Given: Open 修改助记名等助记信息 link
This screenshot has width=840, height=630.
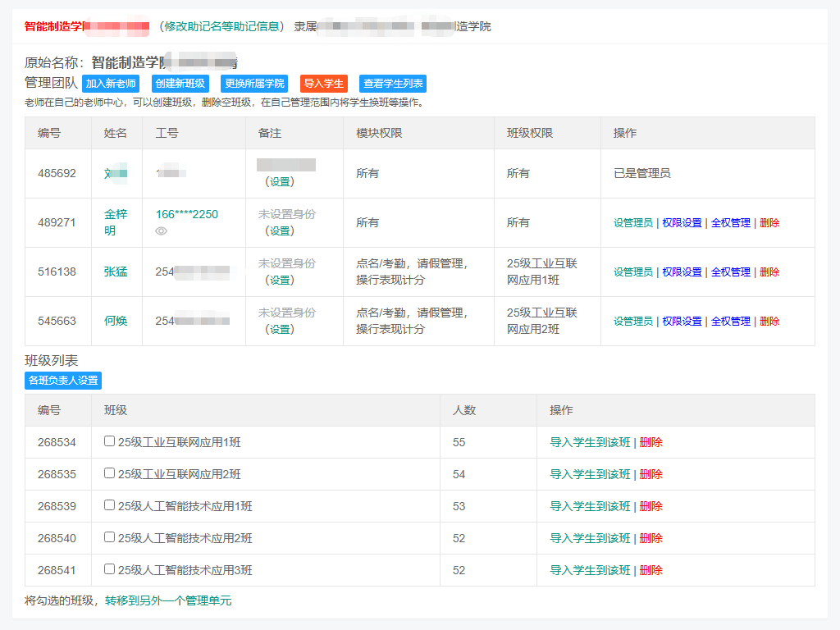Looking at the screenshot, I should click(x=223, y=26).
